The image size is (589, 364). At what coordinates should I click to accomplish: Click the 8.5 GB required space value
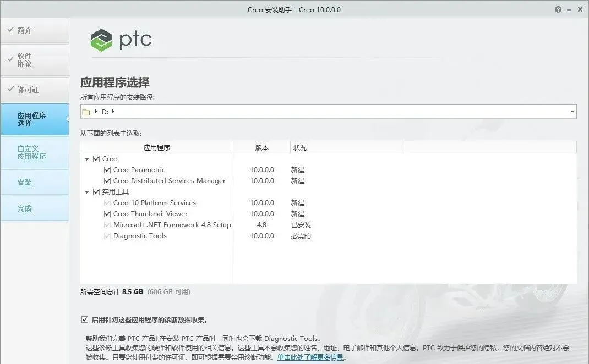tap(133, 291)
